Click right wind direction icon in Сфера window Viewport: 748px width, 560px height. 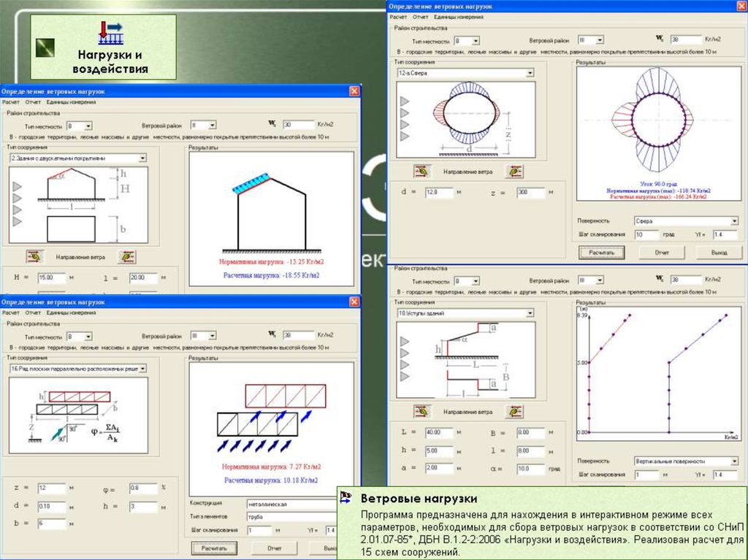pyautogui.click(x=516, y=172)
